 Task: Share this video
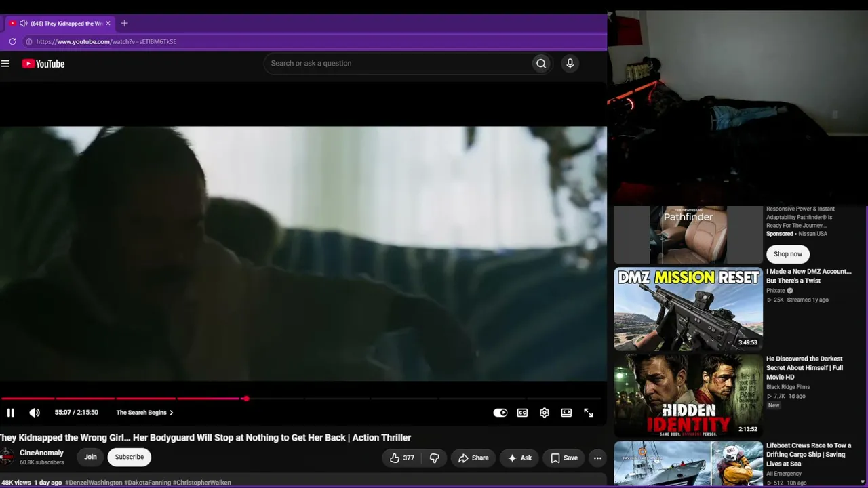click(x=473, y=458)
